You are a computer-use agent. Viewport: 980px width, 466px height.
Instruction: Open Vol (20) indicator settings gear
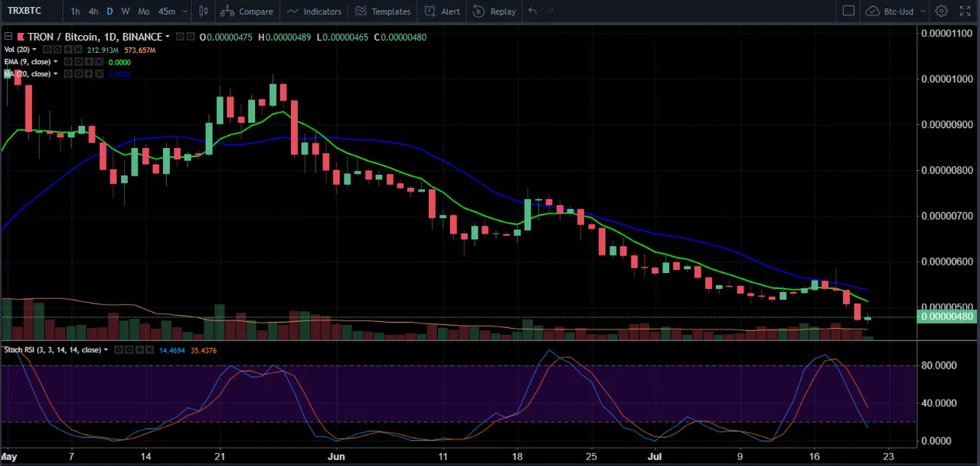[57, 49]
